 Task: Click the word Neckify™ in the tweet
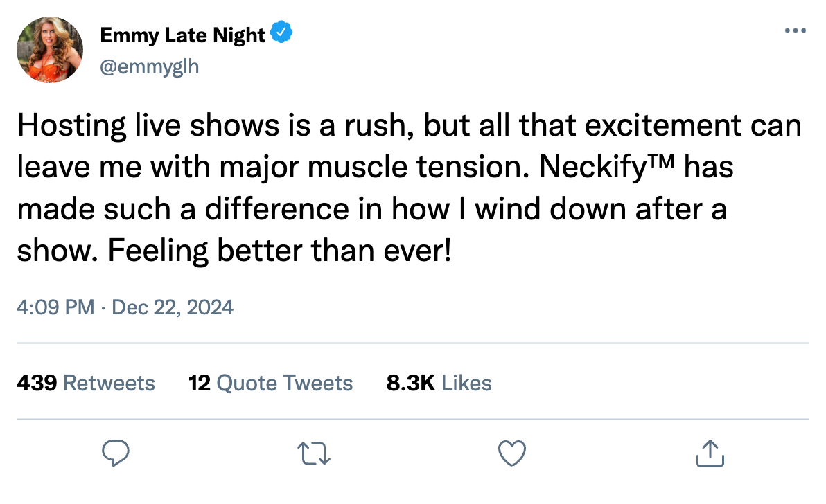point(607,168)
